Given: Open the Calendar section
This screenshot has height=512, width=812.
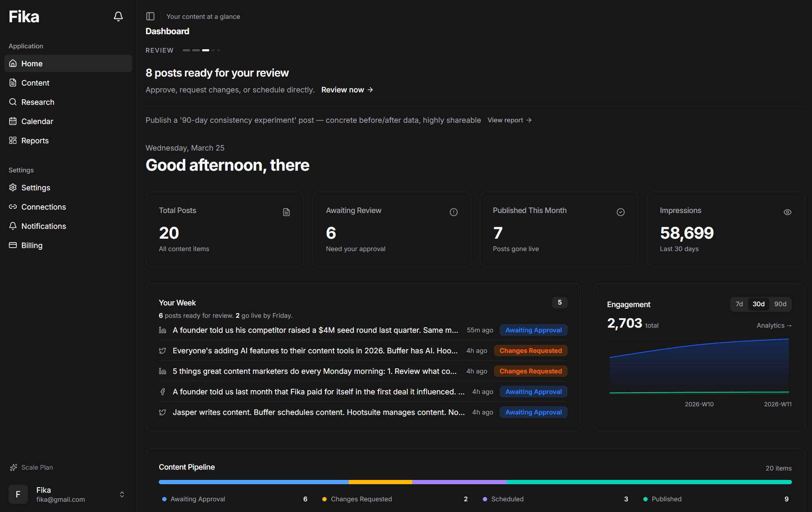Looking at the screenshot, I should tap(37, 121).
